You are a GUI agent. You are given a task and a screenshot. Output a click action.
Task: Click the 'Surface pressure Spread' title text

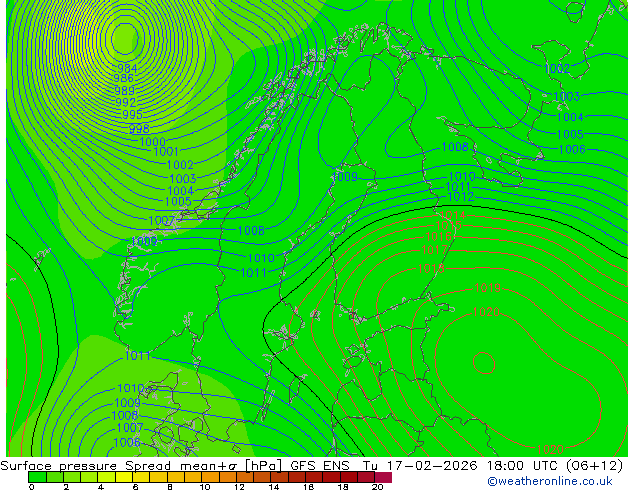(x=86, y=466)
